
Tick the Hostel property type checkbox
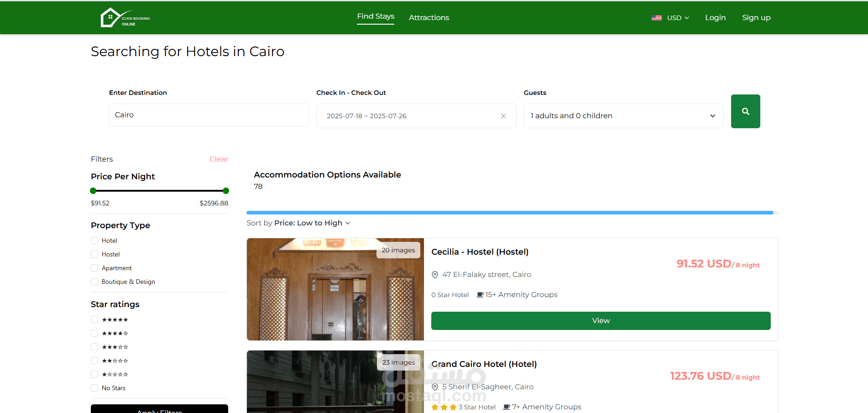tap(94, 254)
